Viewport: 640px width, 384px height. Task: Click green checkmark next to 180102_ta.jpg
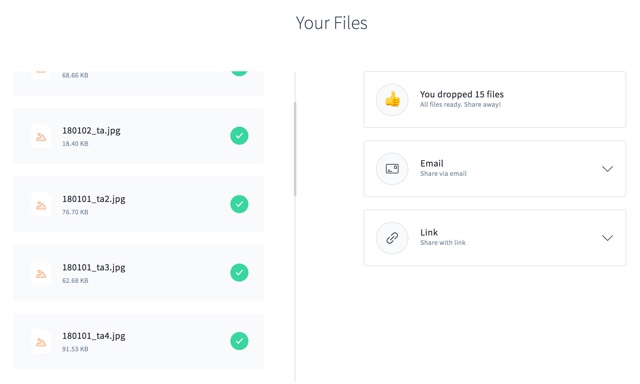[x=239, y=136]
